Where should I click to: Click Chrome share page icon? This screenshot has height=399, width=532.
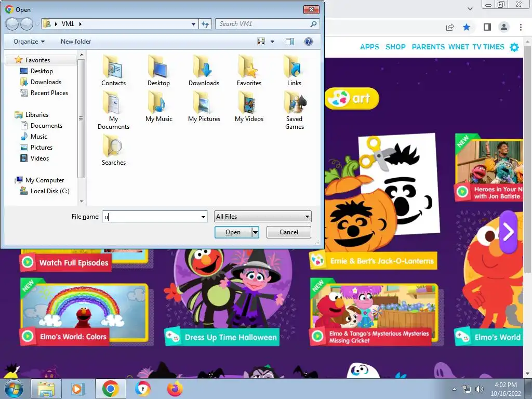coord(450,27)
